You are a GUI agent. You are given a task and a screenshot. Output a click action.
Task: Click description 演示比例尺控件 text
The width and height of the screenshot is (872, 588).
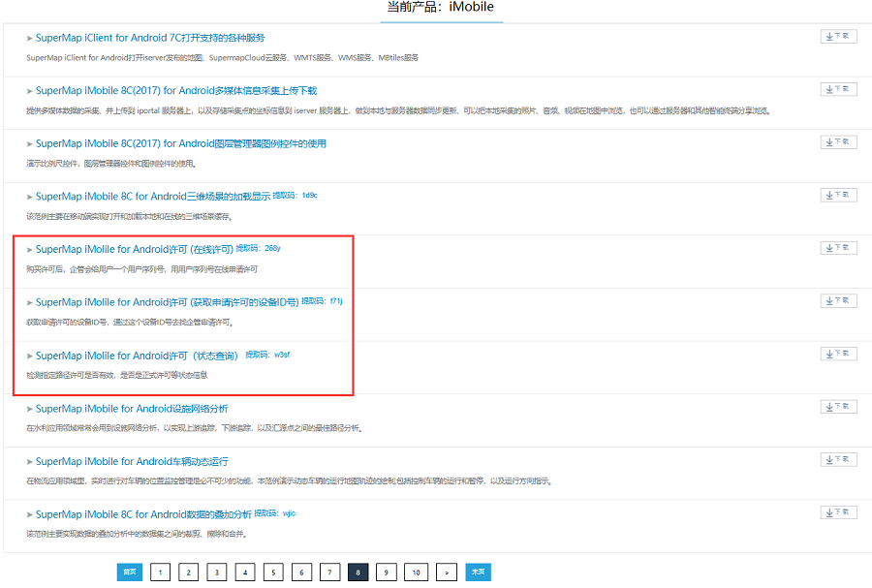click(x=111, y=164)
